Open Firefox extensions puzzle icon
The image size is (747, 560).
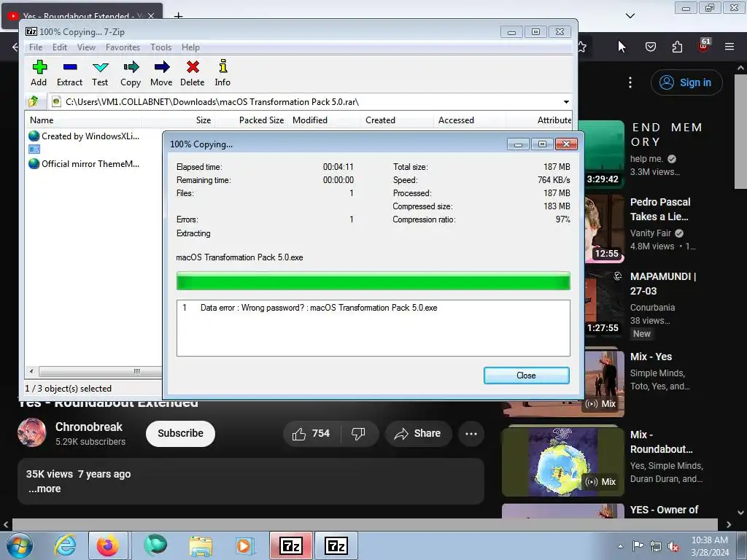(677, 47)
